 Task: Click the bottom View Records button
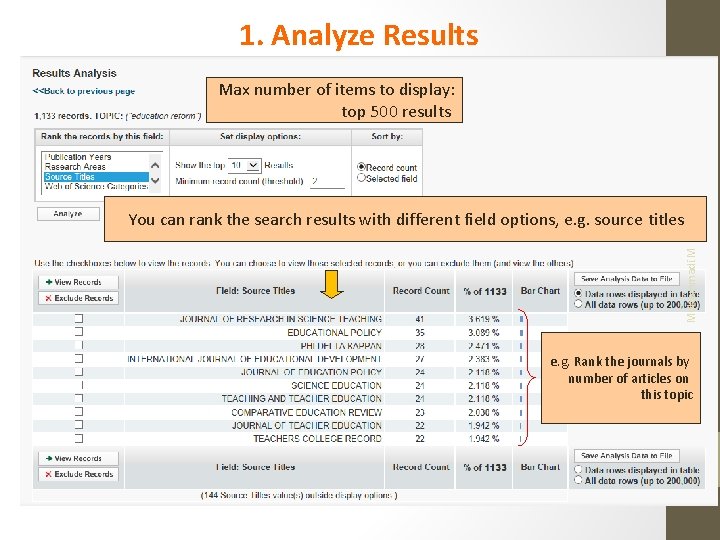[x=78, y=458]
